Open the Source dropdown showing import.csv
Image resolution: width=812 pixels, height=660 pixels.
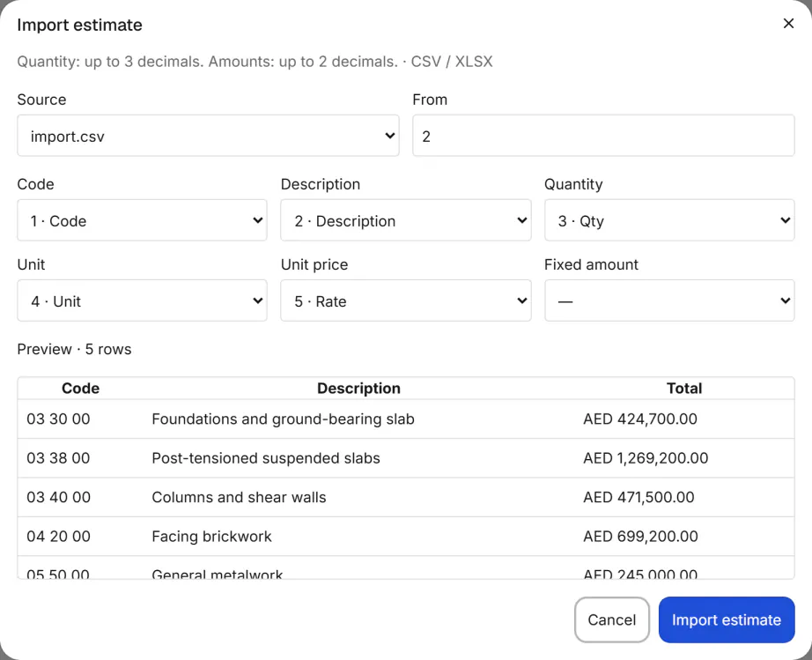click(208, 136)
